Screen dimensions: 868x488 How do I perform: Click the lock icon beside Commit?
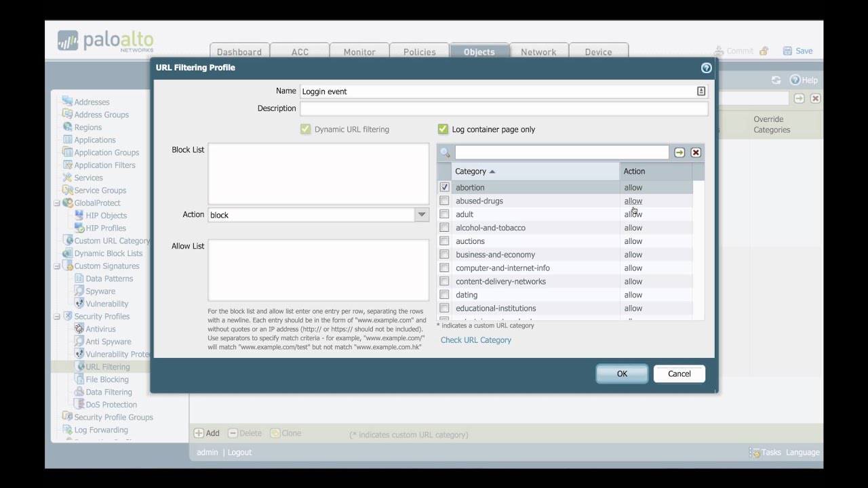(x=764, y=51)
